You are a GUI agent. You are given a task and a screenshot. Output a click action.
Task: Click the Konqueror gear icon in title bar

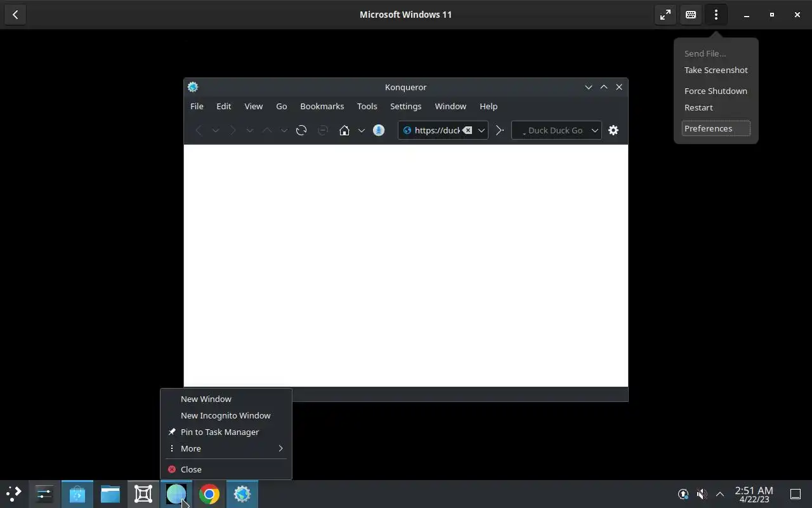pyautogui.click(x=193, y=87)
